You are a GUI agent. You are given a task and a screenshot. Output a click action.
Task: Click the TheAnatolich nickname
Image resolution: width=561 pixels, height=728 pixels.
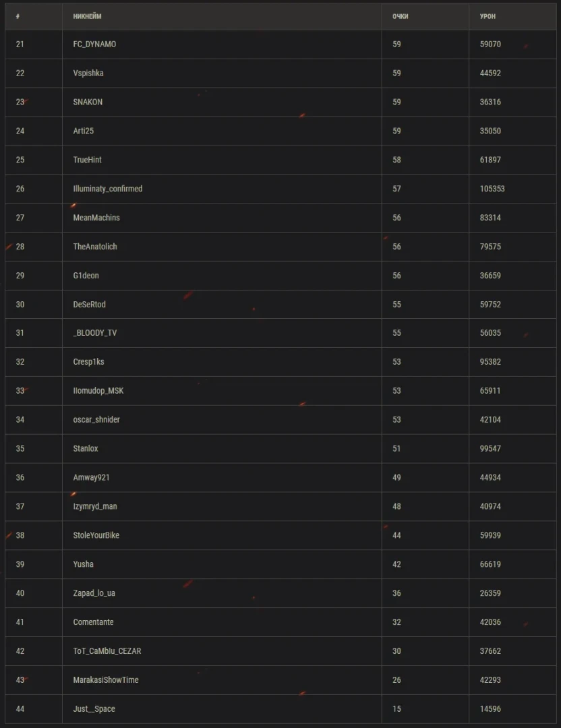coord(95,247)
